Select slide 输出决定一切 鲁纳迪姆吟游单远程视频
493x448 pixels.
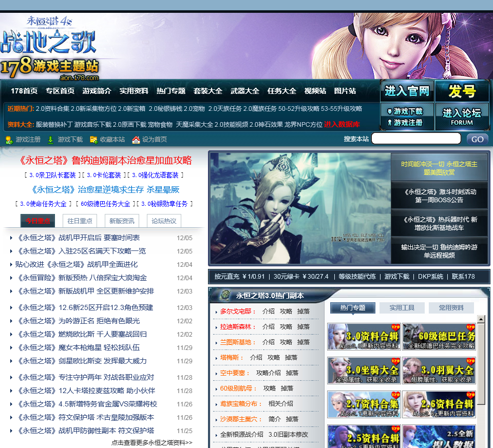click(x=439, y=251)
